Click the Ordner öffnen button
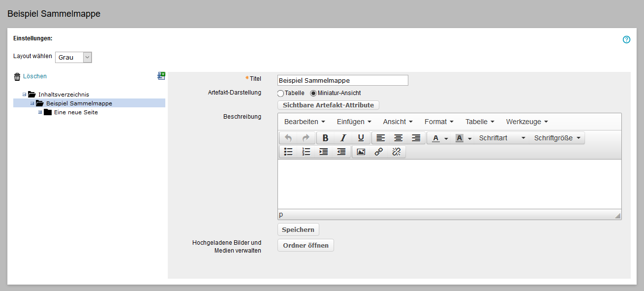The height and width of the screenshot is (291, 644). point(306,245)
